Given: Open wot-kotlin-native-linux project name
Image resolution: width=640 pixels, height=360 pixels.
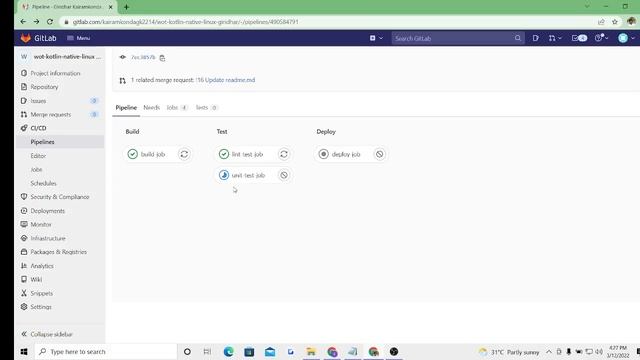Looking at the screenshot, I should click(67, 56).
